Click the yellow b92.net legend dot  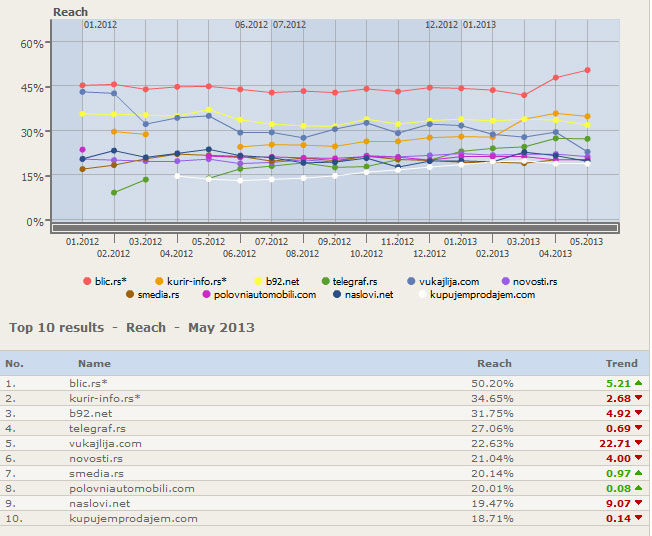pos(259,282)
